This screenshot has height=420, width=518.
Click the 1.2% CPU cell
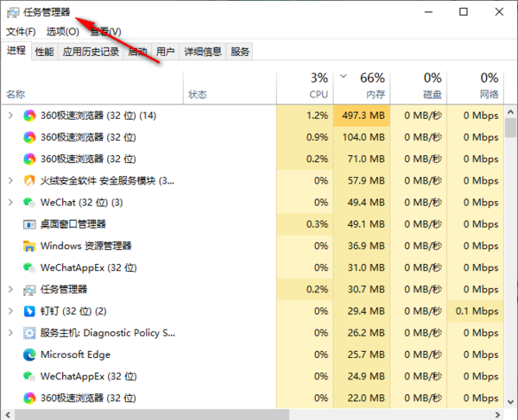coord(305,116)
